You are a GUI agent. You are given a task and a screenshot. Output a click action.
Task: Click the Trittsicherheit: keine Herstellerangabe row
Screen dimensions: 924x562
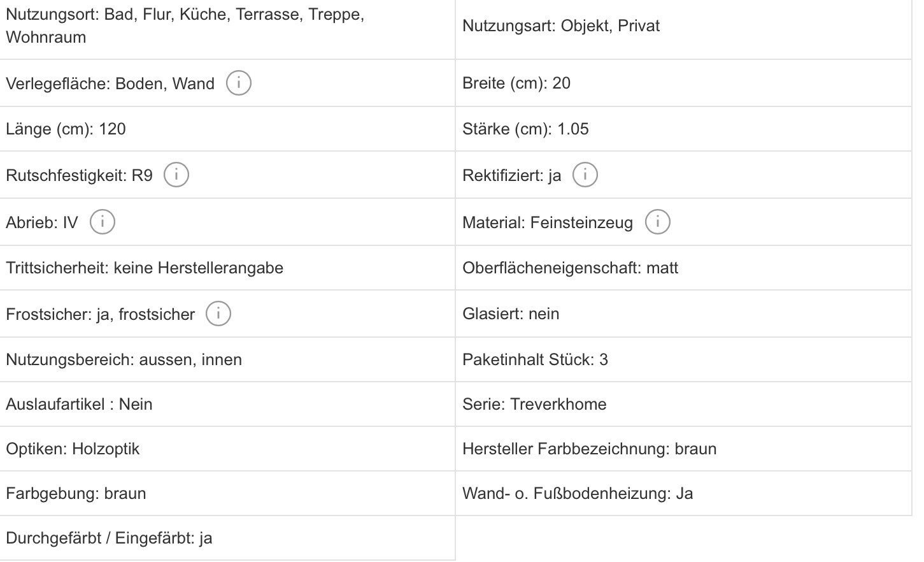click(145, 268)
